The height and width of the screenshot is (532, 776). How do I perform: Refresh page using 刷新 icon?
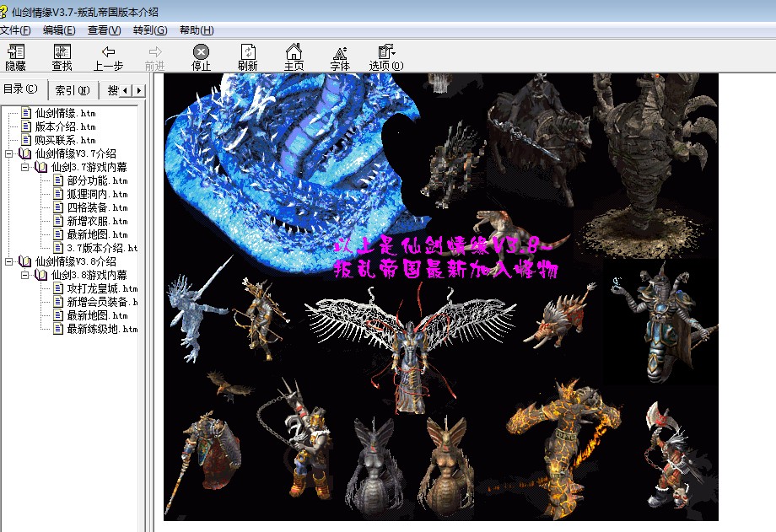(247, 57)
